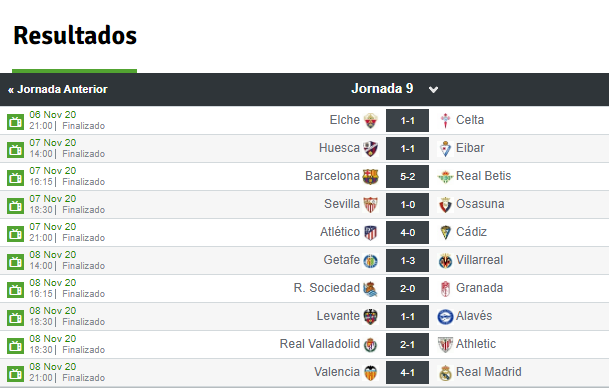Screen dimensions: 609x388
Task: Click the Real Betis team name
Action: coord(483,176)
